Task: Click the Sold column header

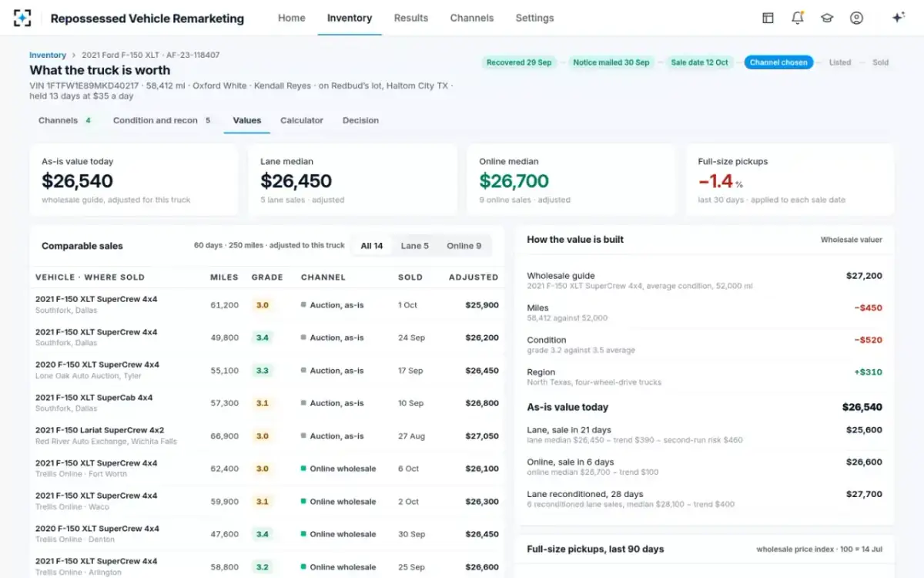Action: point(410,277)
